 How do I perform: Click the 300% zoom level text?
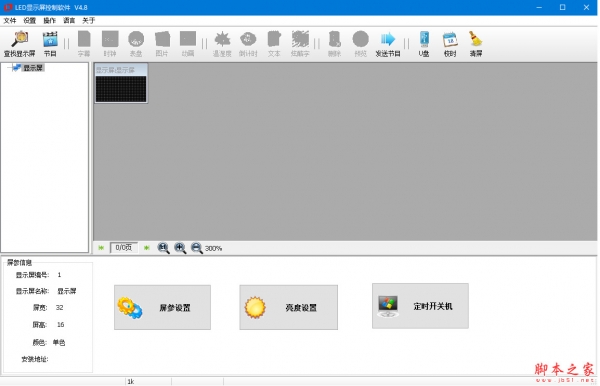click(x=214, y=248)
